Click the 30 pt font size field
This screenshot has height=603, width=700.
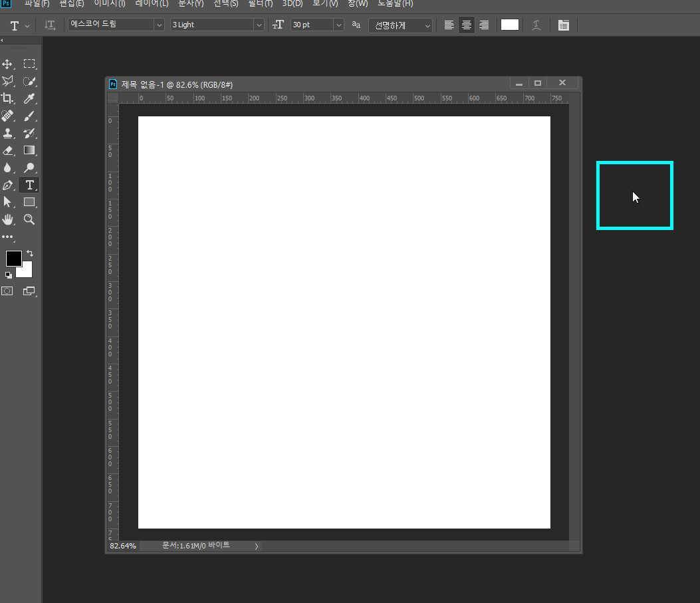click(312, 25)
